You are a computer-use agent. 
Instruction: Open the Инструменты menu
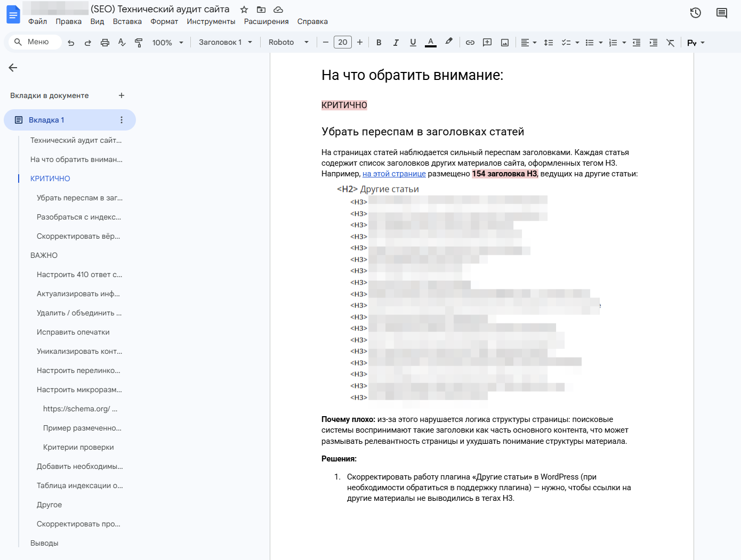coord(211,22)
